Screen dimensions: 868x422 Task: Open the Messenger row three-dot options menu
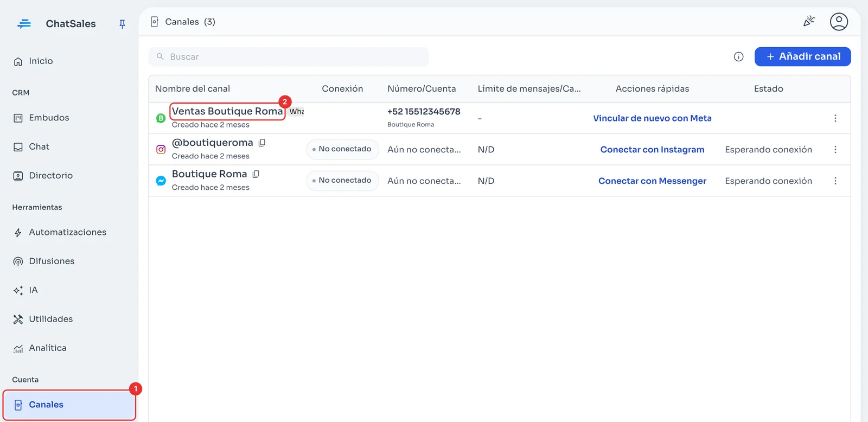[x=835, y=181]
